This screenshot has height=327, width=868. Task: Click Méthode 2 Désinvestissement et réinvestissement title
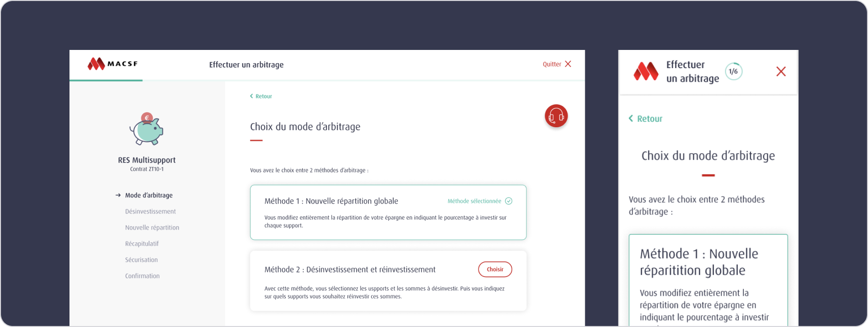click(350, 270)
